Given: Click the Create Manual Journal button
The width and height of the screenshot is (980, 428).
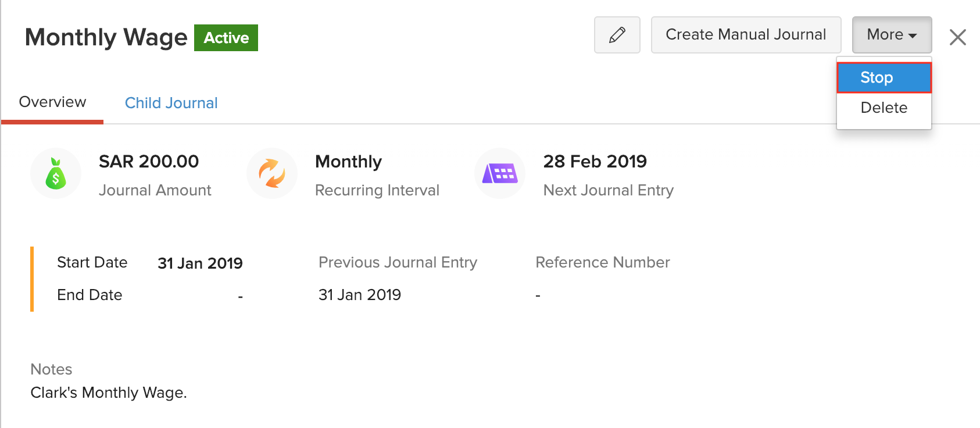Looking at the screenshot, I should (746, 35).
